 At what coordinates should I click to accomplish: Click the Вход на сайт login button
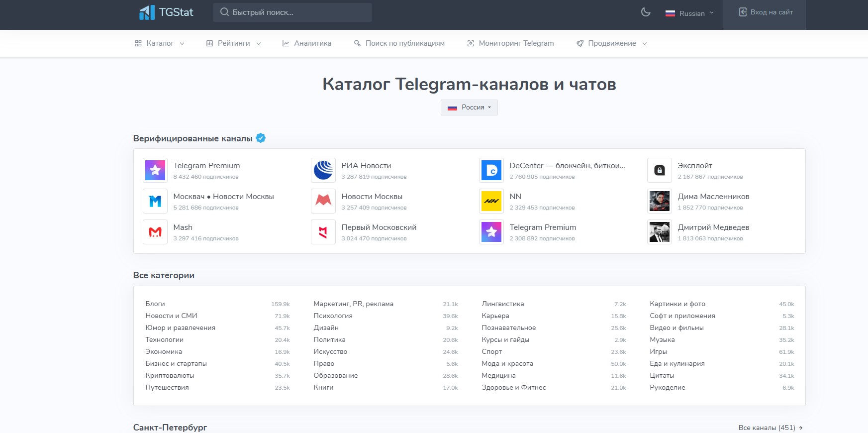coord(766,12)
